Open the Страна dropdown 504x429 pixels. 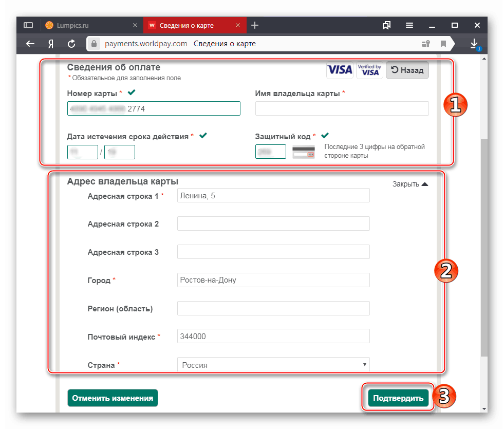coord(273,365)
